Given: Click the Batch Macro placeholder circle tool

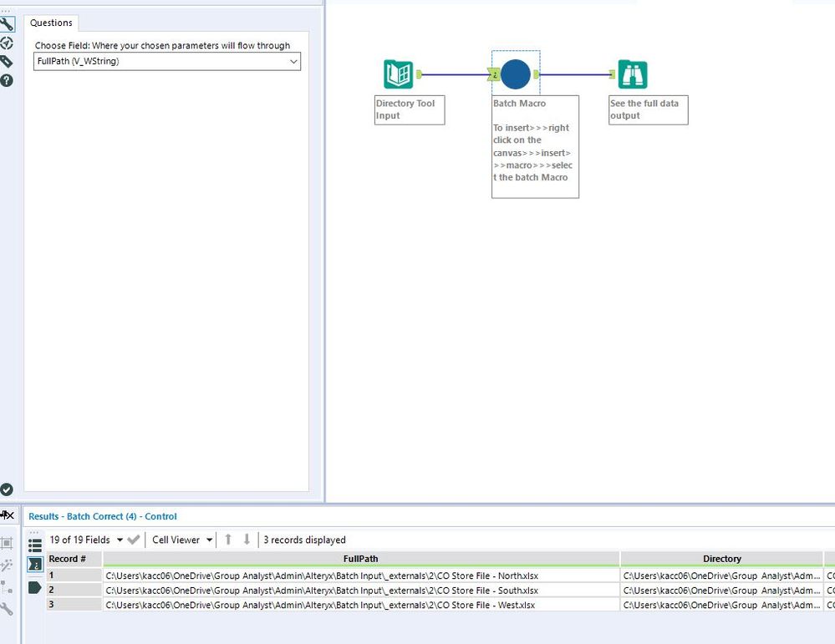Looking at the screenshot, I should [x=515, y=74].
